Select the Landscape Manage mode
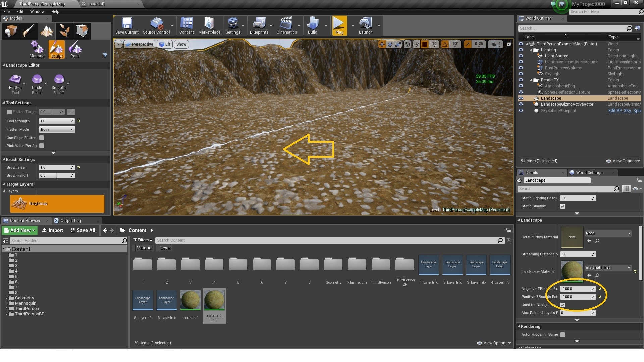This screenshot has width=644, height=362. tap(37, 49)
